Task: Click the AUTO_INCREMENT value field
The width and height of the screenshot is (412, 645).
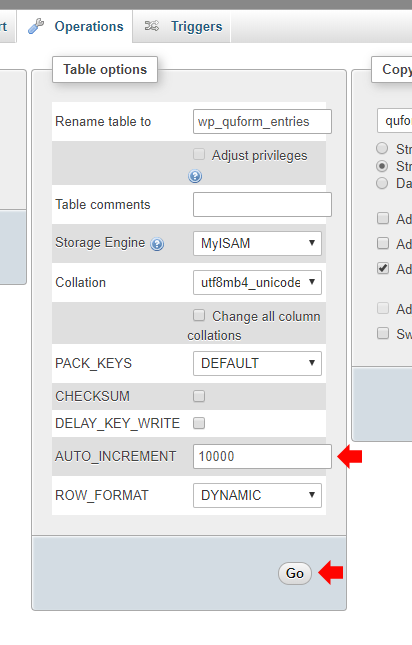Action: 262,456
